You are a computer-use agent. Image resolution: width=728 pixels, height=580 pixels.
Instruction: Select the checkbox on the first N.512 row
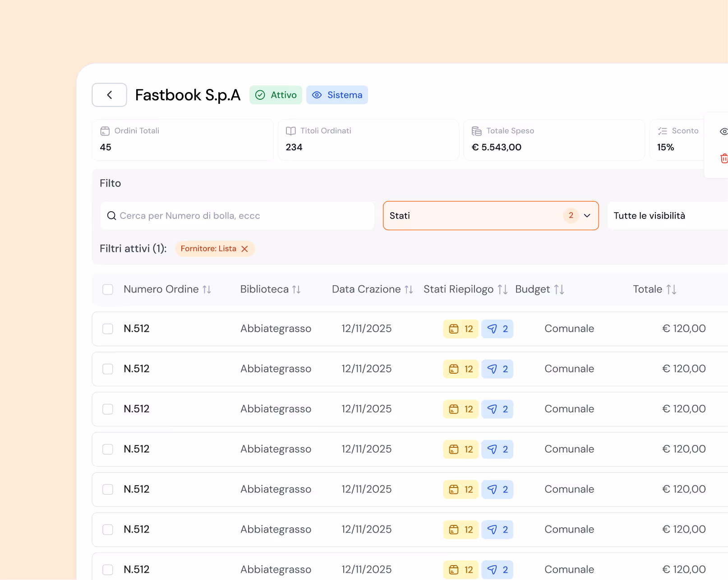pos(108,329)
